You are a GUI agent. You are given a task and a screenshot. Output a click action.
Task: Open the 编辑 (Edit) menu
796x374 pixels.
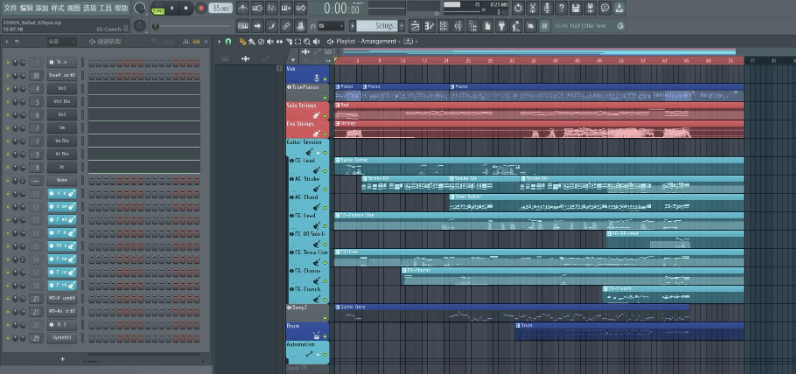(26, 8)
